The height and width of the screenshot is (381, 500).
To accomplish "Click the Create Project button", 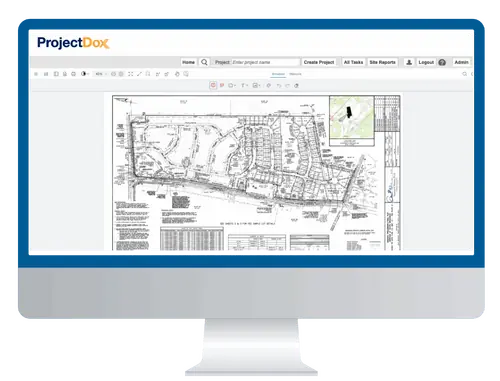I will coord(319,62).
